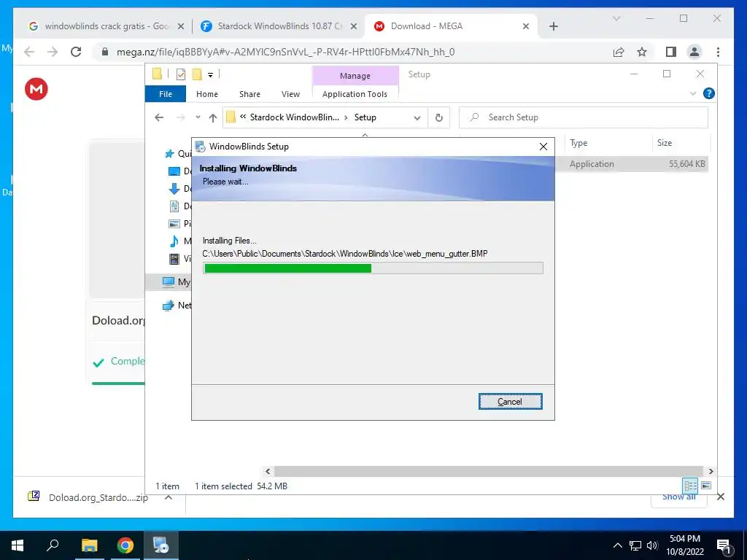Screen dimensions: 747x560
Task: Open Music in the navigation pane
Action: [180, 241]
